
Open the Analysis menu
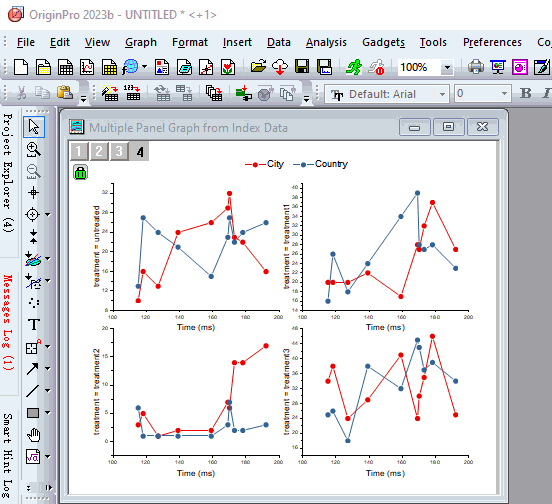[x=326, y=42]
